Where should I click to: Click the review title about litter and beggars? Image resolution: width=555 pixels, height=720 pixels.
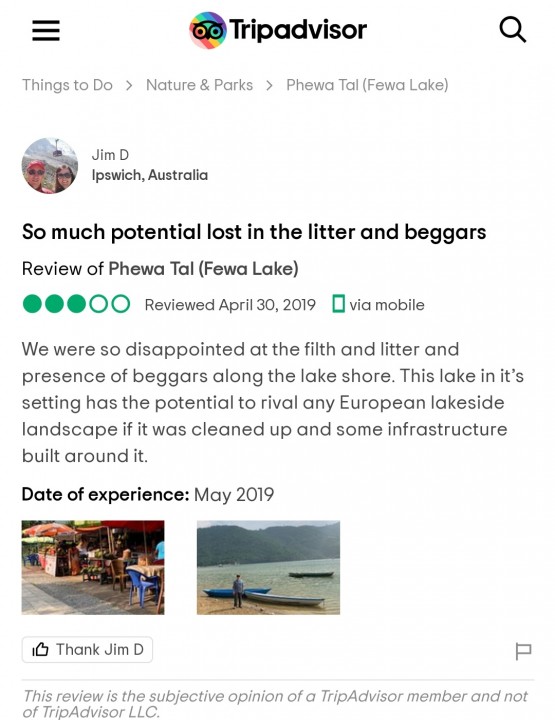click(x=254, y=232)
